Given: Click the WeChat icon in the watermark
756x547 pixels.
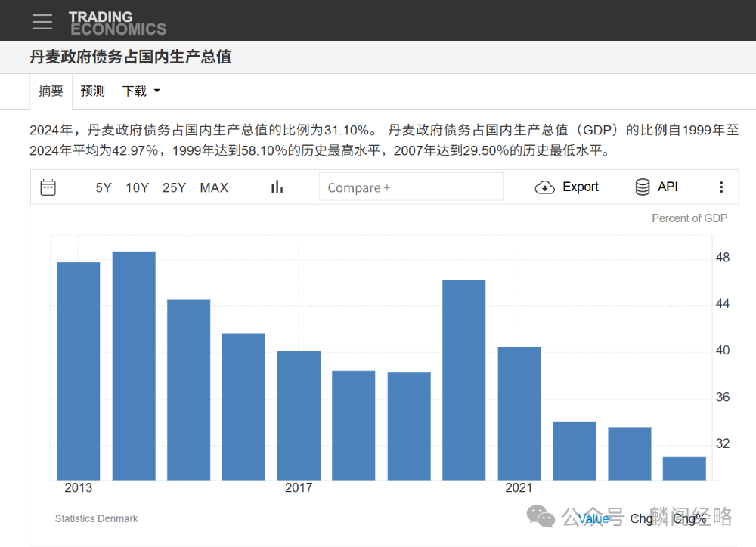Looking at the screenshot, I should tap(541, 518).
